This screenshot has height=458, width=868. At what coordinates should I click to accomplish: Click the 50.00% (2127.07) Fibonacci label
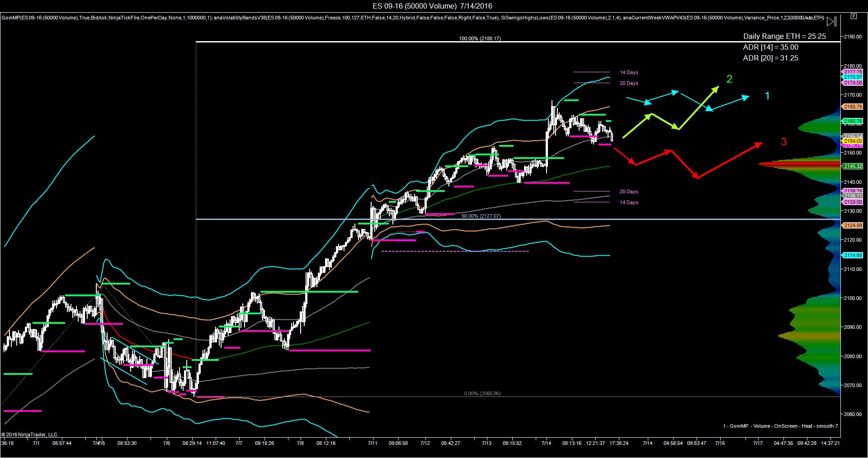[481, 216]
